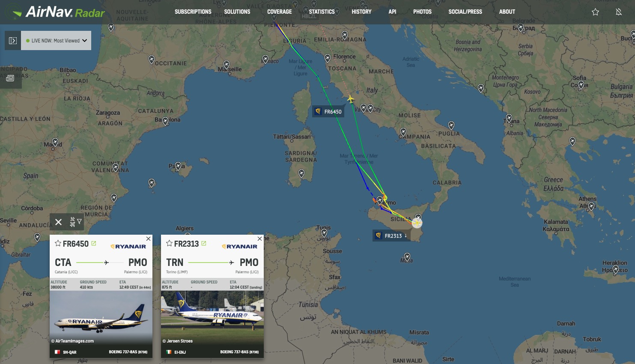Open the favorites star in top bar
Viewport: 635px width, 364px height.
(595, 12)
